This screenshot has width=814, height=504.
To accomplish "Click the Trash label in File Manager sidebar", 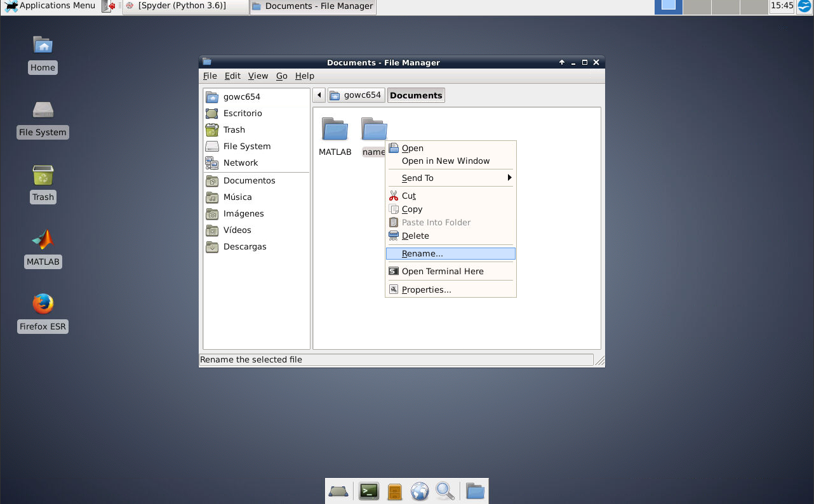I will (234, 129).
